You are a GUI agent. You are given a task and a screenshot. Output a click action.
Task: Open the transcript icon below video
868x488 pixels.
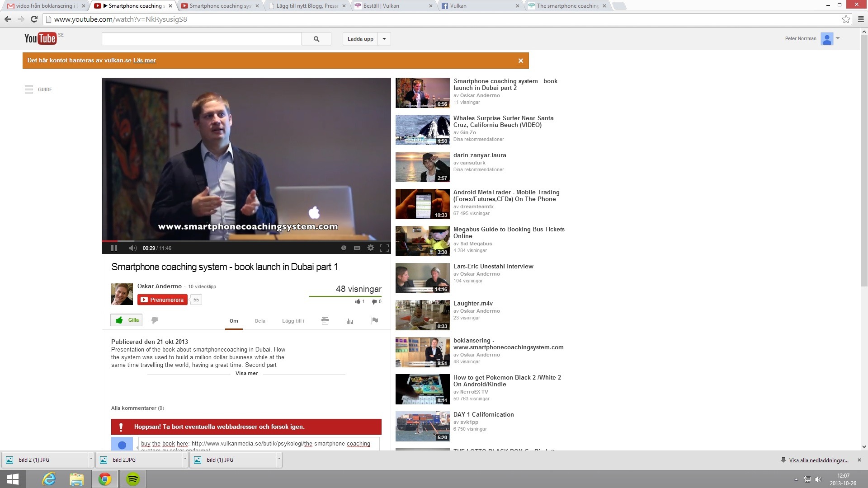click(325, 321)
